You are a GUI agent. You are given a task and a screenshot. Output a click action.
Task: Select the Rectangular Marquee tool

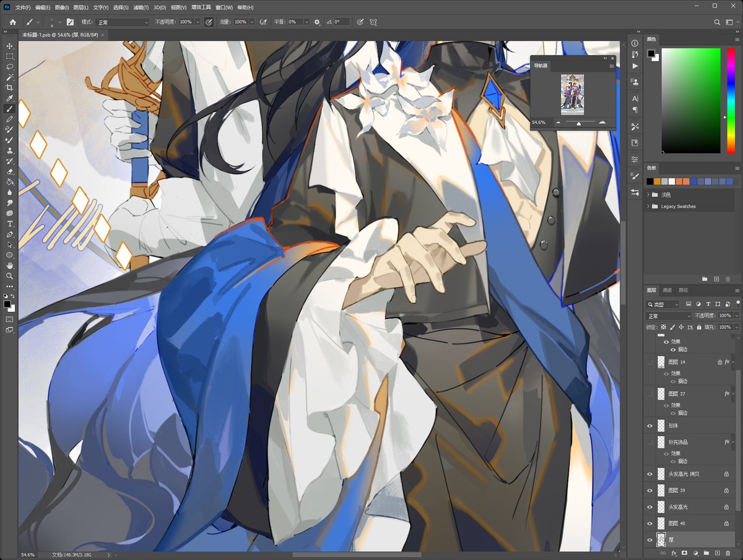click(9, 56)
